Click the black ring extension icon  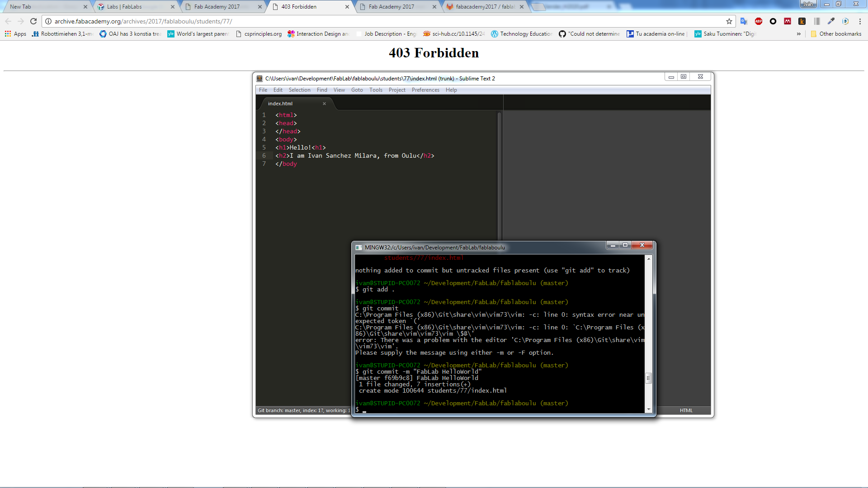coord(773,21)
